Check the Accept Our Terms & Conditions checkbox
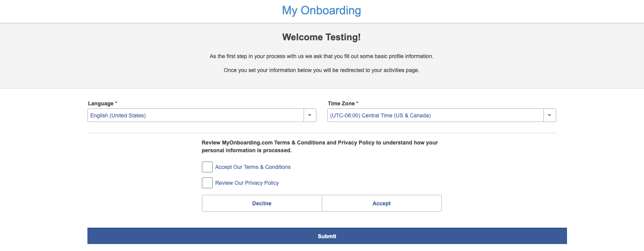The image size is (644, 251). click(x=207, y=167)
